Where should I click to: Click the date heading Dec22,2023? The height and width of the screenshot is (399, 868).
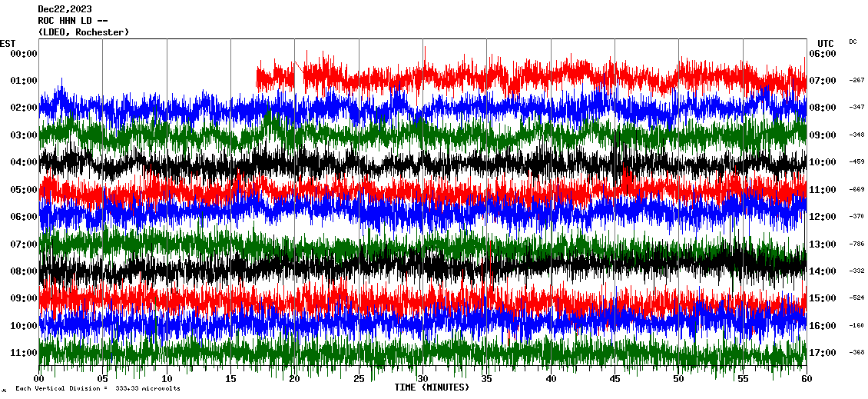(65, 9)
